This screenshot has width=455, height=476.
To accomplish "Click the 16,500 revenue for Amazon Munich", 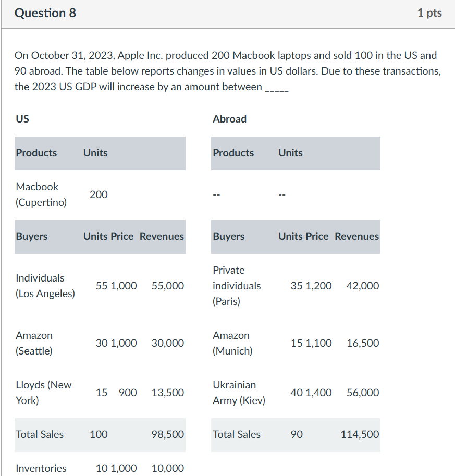I will 363,343.
